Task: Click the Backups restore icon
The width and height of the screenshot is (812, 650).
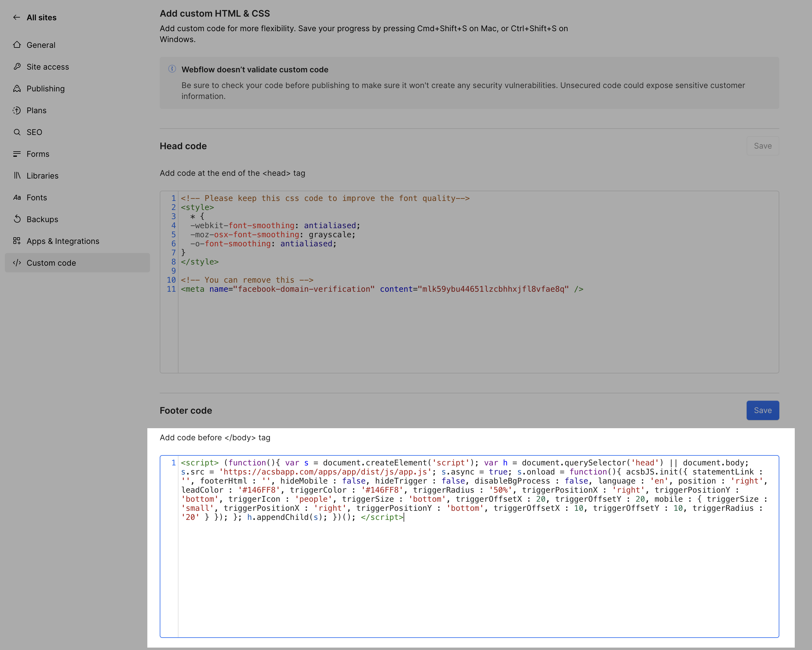Action: [17, 219]
